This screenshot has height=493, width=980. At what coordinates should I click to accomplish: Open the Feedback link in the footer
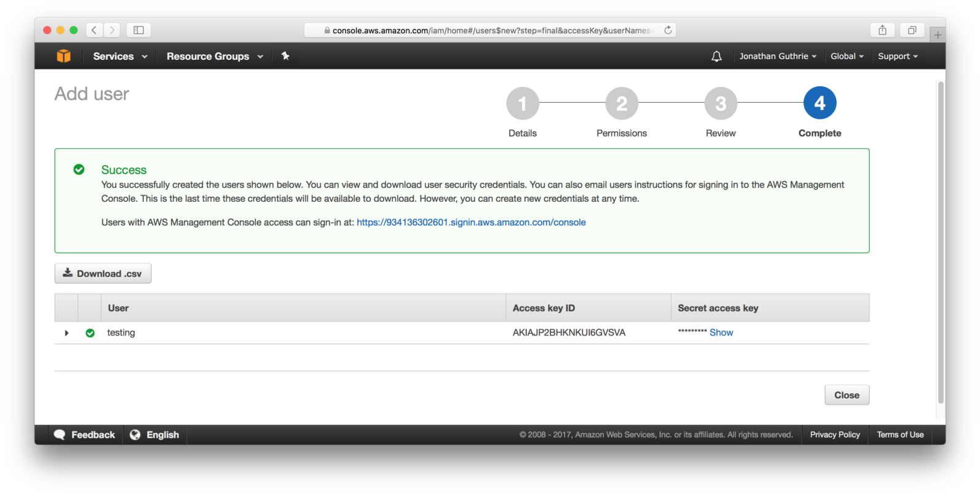(x=93, y=435)
